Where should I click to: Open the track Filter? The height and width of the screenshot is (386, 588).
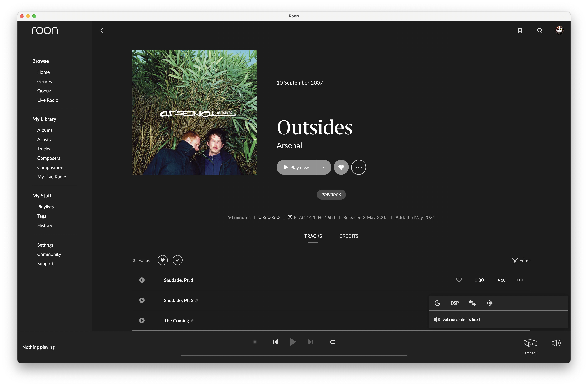tap(521, 260)
